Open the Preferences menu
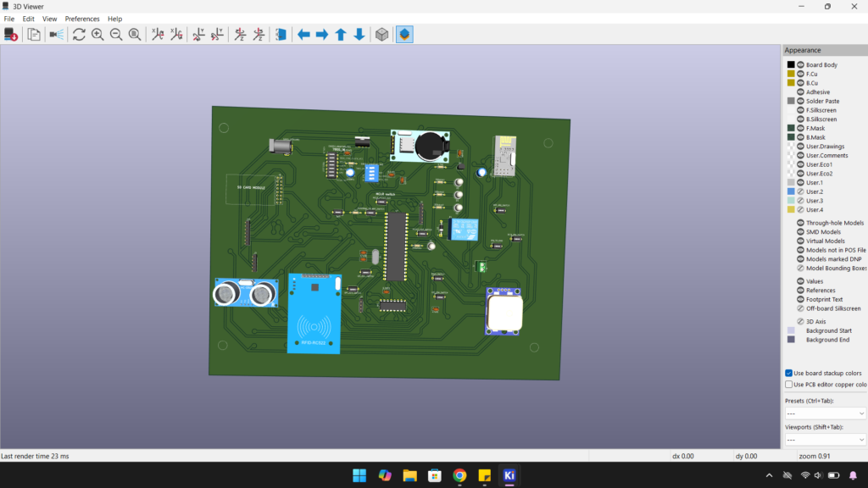868x488 pixels. tap(82, 19)
